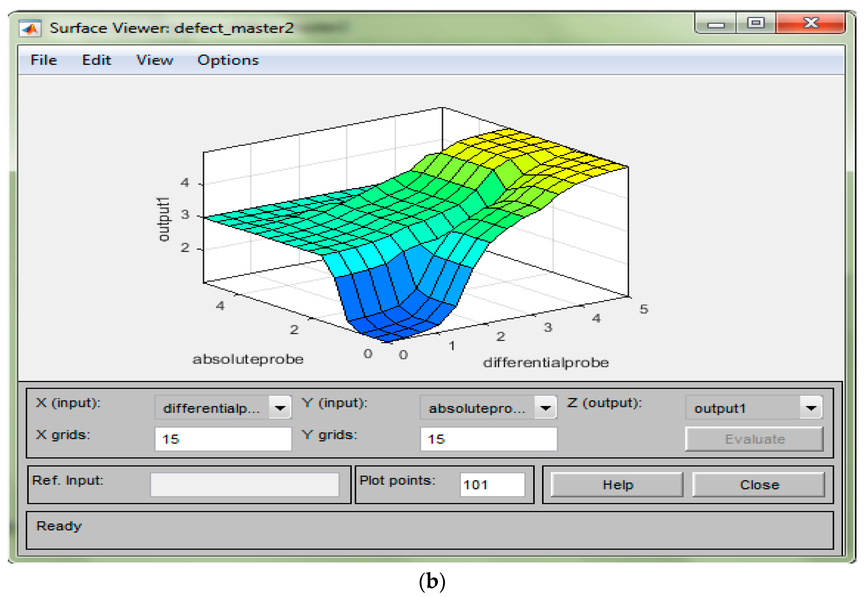Screen dimensions: 868x597
Task: Click the MATLAB logo icon in title bar
Action: tap(30, 29)
